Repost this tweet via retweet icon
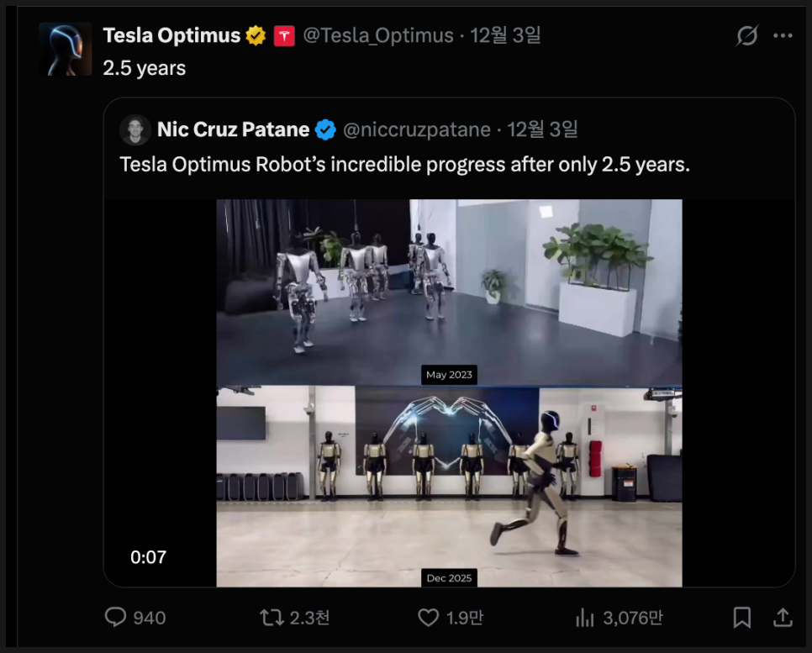This screenshot has width=812, height=653. [272, 618]
